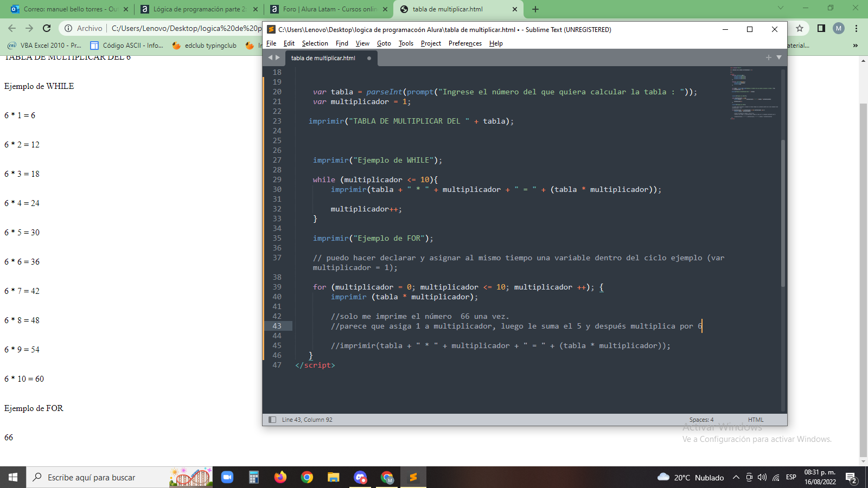The width and height of the screenshot is (868, 488).
Task: Open the View menu in Sublime Text
Action: point(362,43)
